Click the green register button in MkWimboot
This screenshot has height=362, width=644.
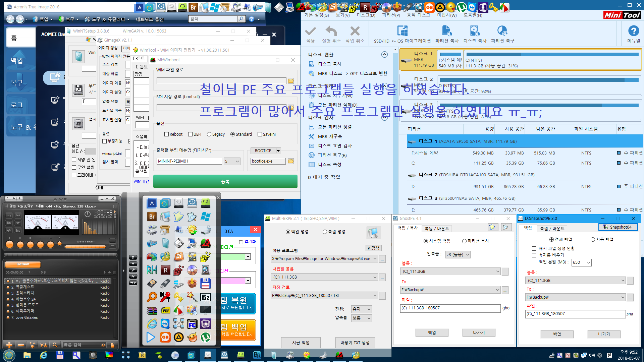[225, 181]
